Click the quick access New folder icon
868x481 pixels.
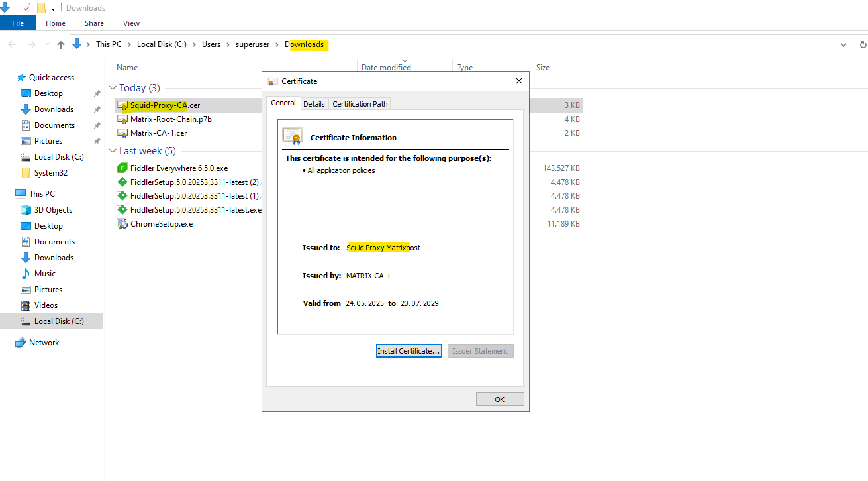[x=41, y=8]
